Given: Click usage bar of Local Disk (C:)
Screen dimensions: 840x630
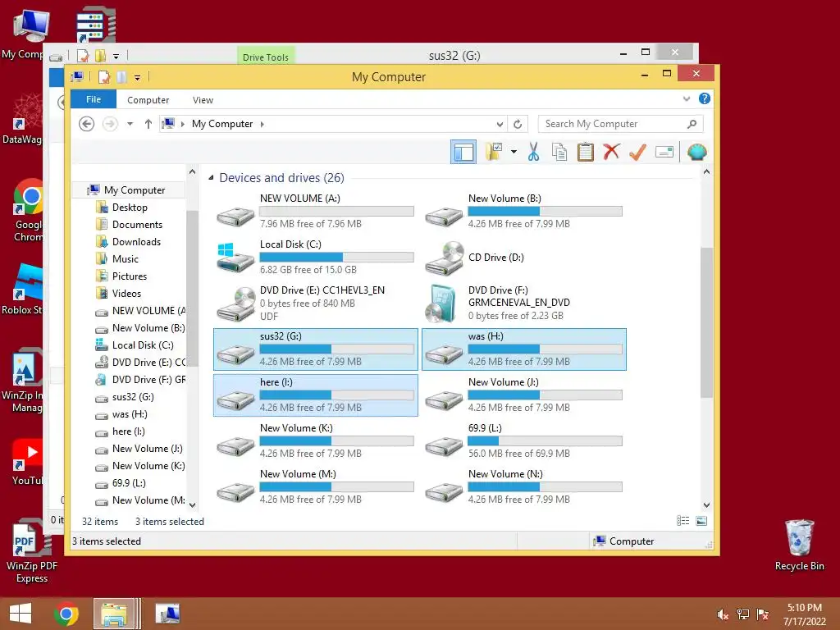Looking at the screenshot, I should click(x=336, y=257).
